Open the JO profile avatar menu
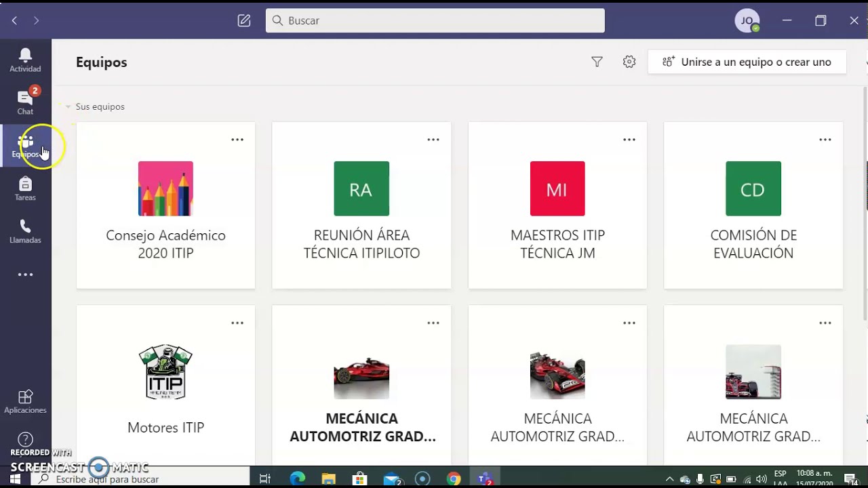The width and height of the screenshot is (868, 488). [x=747, y=20]
